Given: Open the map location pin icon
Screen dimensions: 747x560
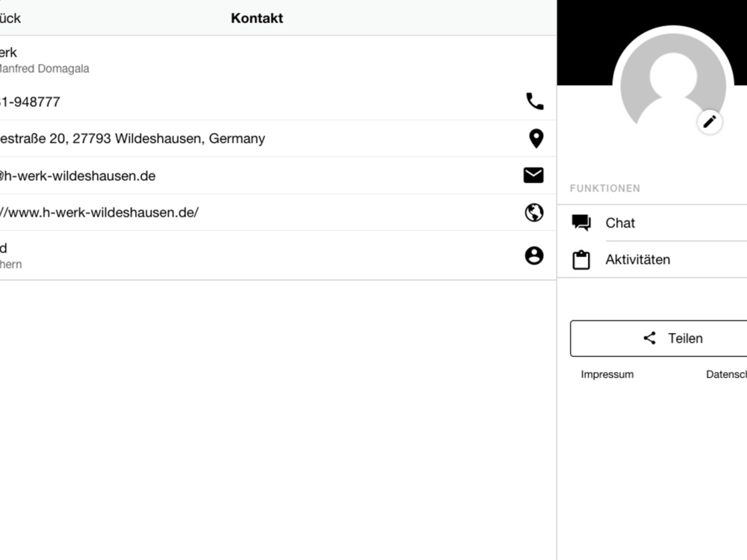Looking at the screenshot, I should click(x=536, y=139).
